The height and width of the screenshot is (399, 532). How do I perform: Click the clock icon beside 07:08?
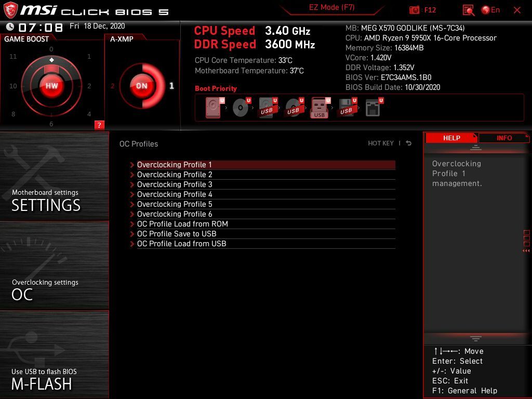pos(10,26)
